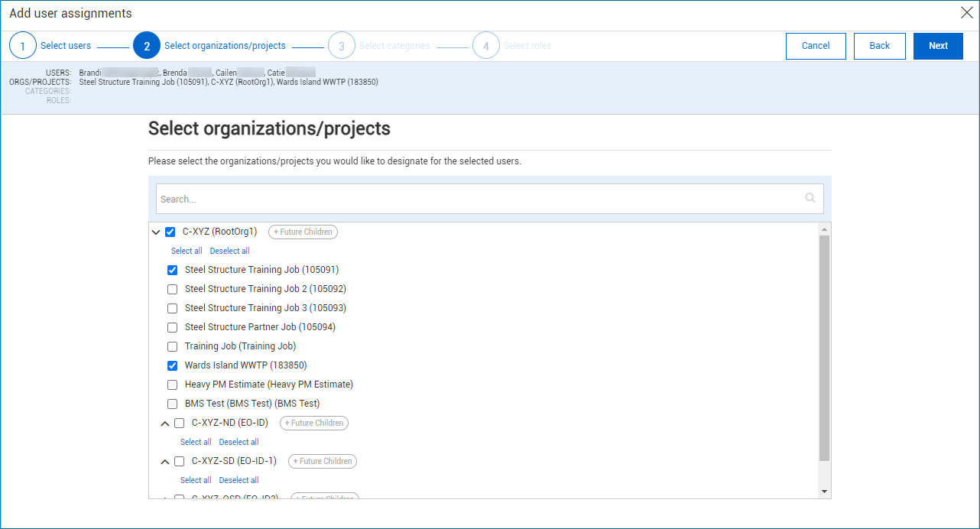The width and height of the screenshot is (980, 529).
Task: Click inside the Search input field
Action: 459,197
